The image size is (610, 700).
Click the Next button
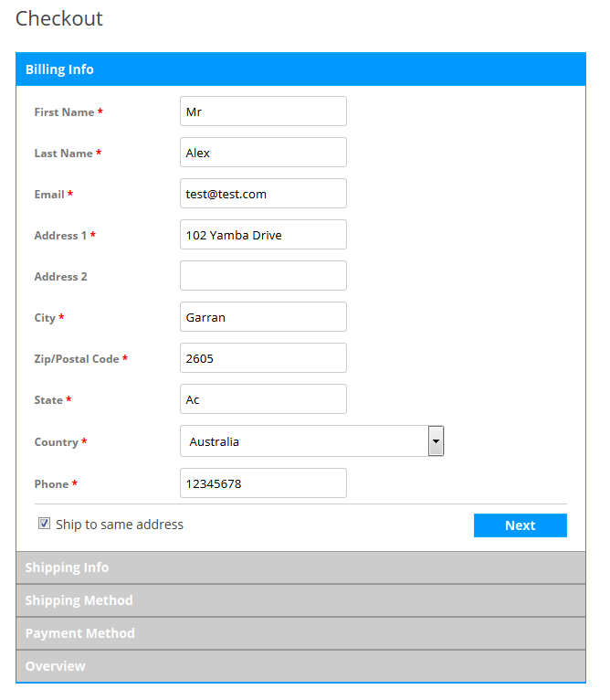pyautogui.click(x=520, y=525)
